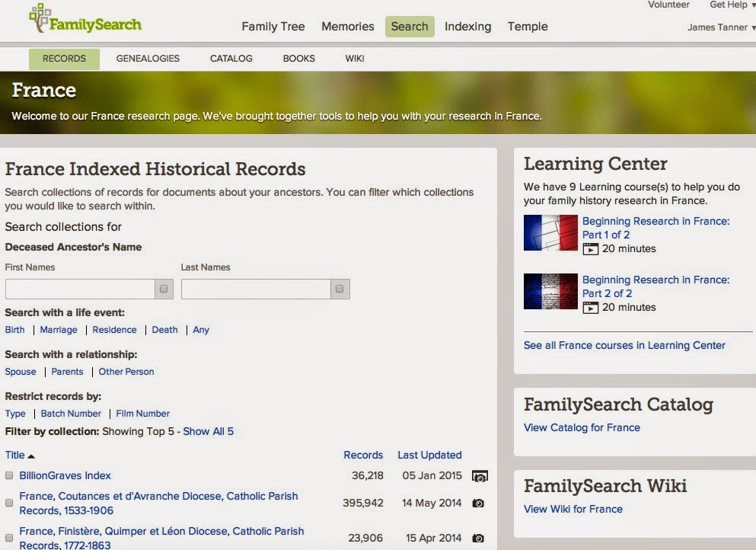Open camera icon for Finistère Quimper row

(478, 538)
